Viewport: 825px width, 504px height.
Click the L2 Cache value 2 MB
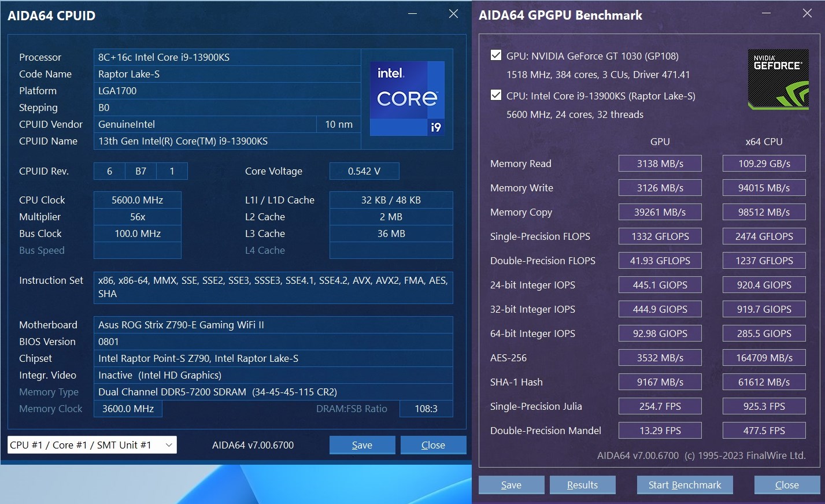(x=391, y=217)
